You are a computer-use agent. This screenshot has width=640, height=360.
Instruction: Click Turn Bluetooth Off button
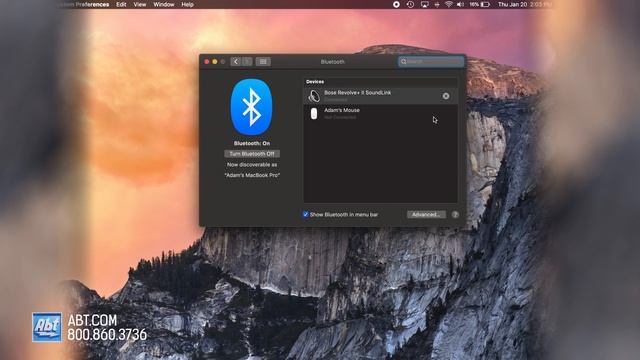point(252,154)
